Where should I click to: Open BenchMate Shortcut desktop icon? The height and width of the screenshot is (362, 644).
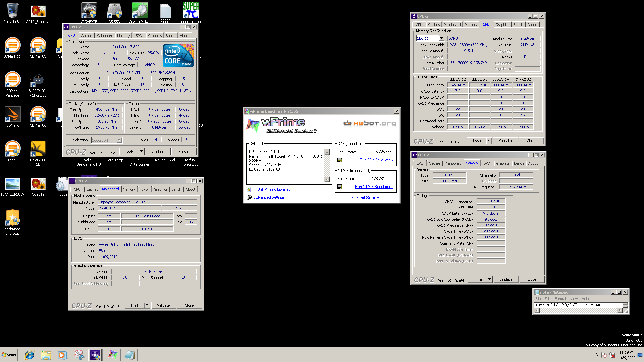(x=12, y=222)
